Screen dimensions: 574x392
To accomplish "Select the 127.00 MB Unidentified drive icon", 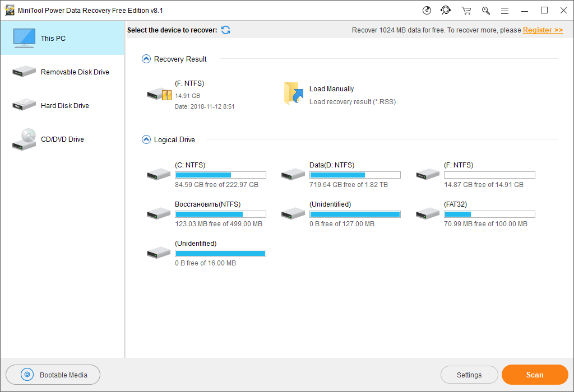I will click(293, 213).
